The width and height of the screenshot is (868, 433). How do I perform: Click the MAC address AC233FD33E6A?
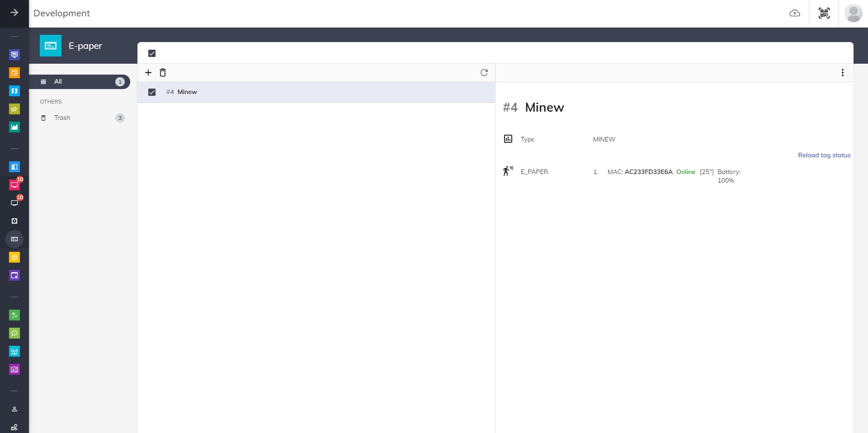[648, 172]
